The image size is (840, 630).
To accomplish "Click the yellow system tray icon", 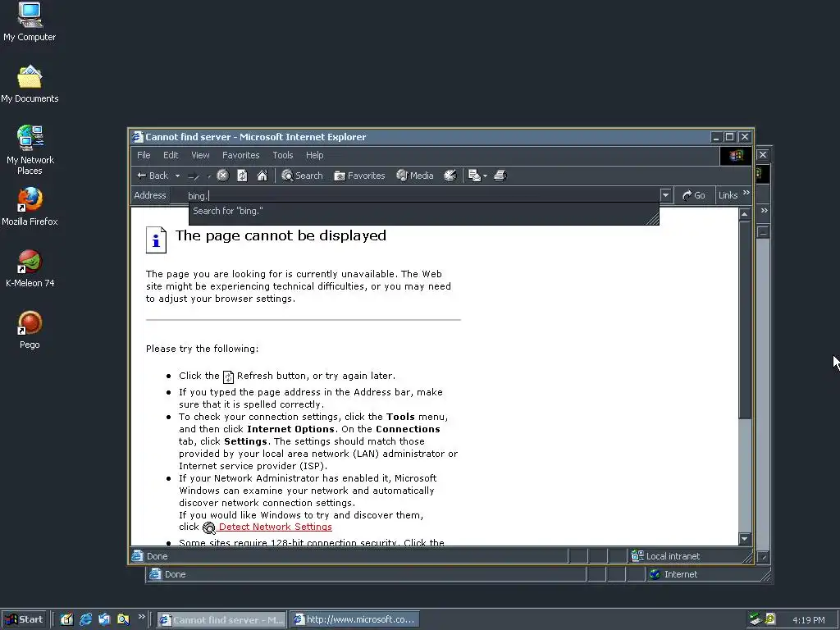I will click(769, 619).
